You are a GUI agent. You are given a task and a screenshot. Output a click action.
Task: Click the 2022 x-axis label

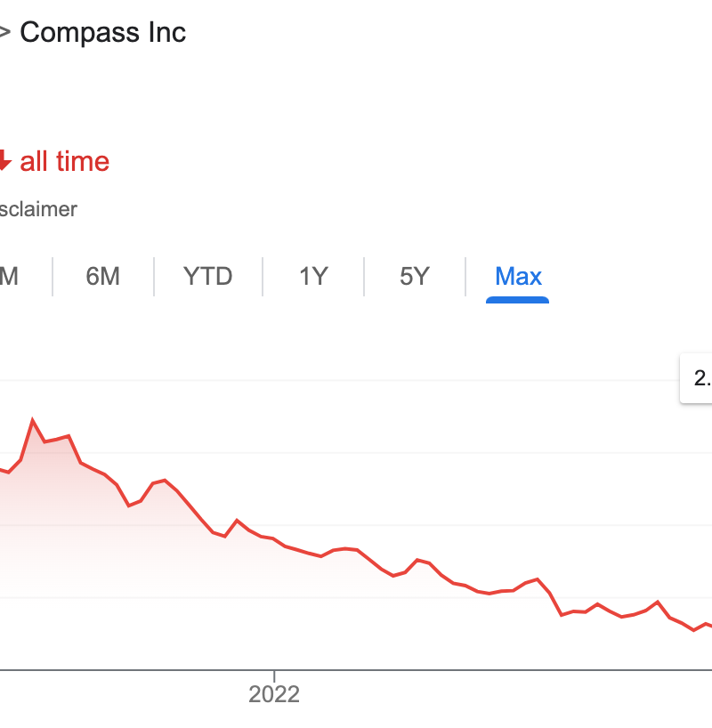coord(274,694)
